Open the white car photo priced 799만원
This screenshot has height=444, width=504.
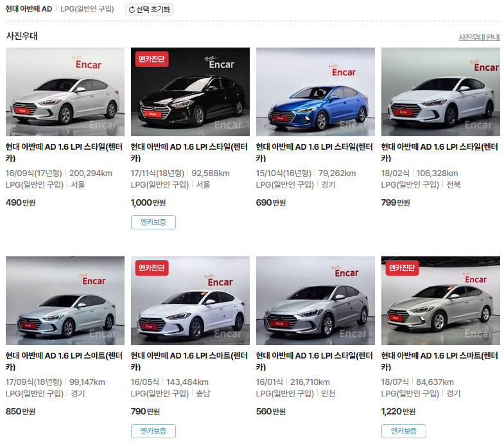point(440,92)
